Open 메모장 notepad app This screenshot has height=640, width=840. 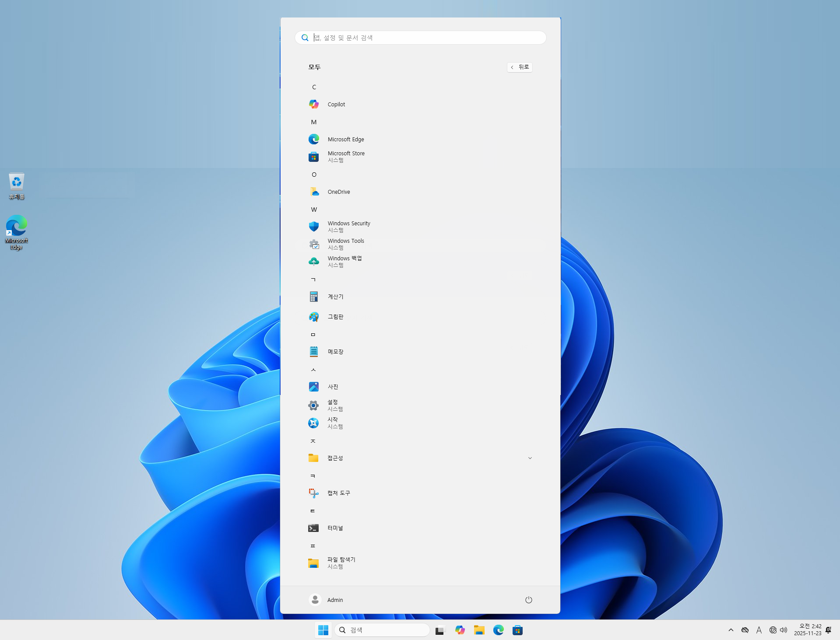tap(420, 352)
